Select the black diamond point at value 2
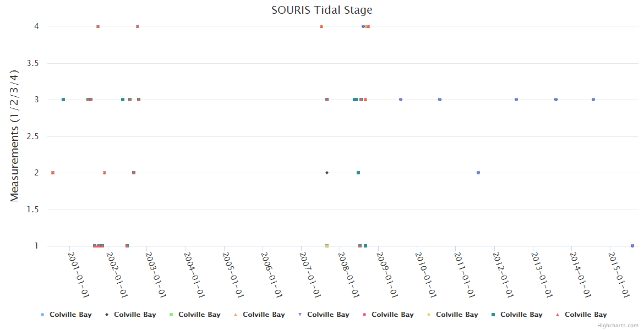Screen dimensions: 644x330 (327, 173)
